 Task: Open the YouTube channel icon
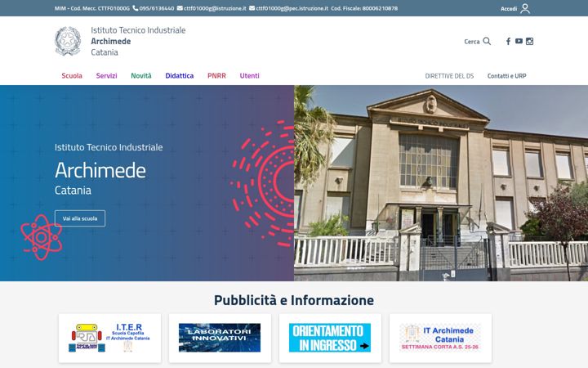click(x=519, y=42)
